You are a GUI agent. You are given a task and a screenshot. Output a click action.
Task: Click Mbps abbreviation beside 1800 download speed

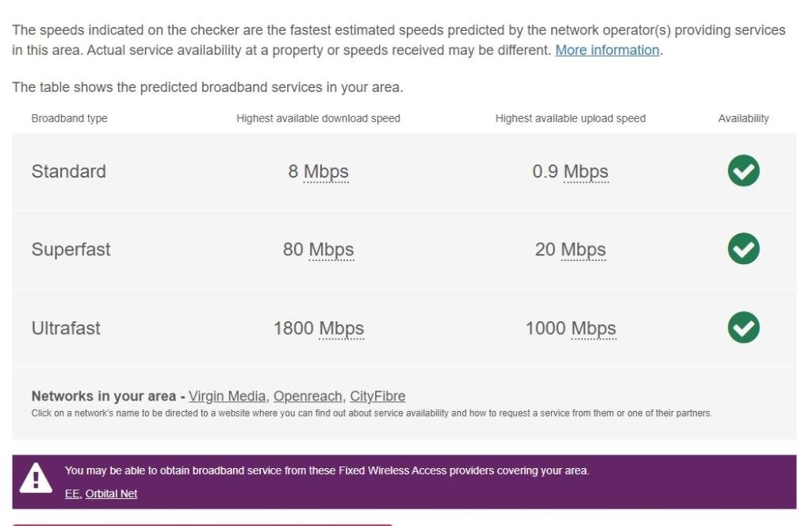pos(341,328)
